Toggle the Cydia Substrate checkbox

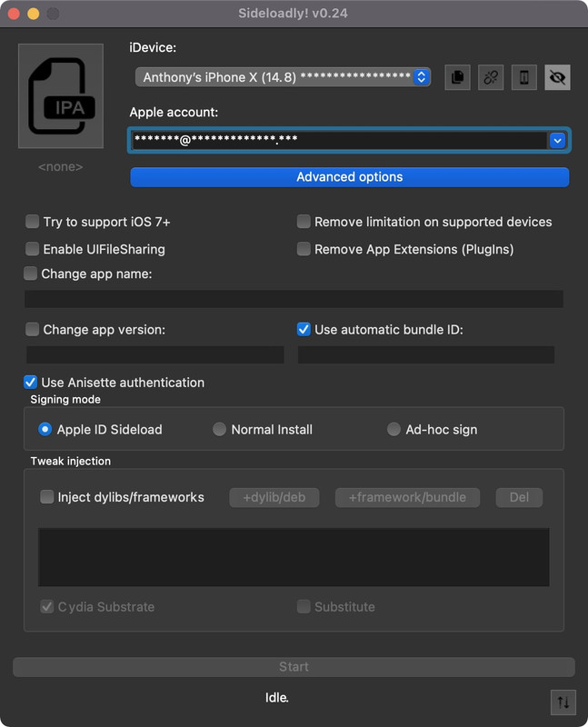pos(47,606)
